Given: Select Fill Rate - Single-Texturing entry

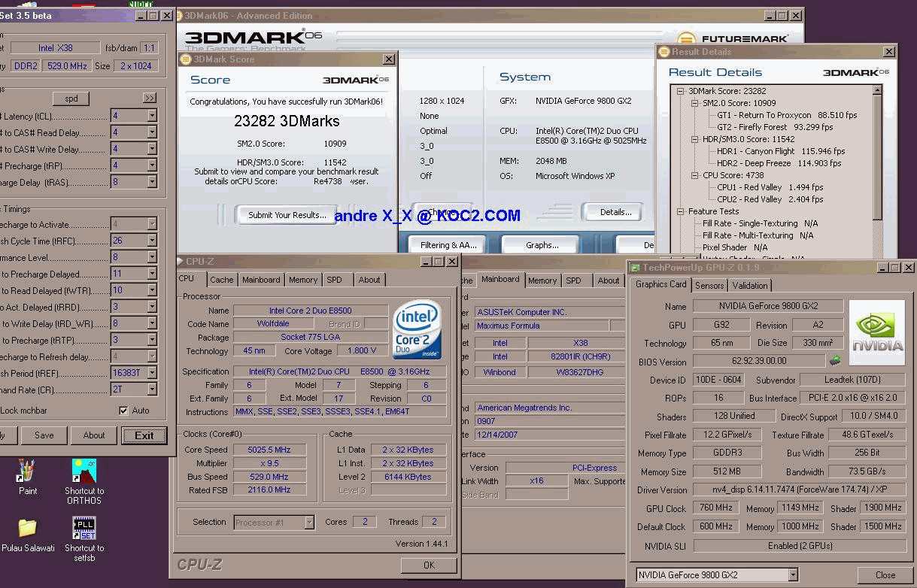Looking at the screenshot, I should point(760,223).
